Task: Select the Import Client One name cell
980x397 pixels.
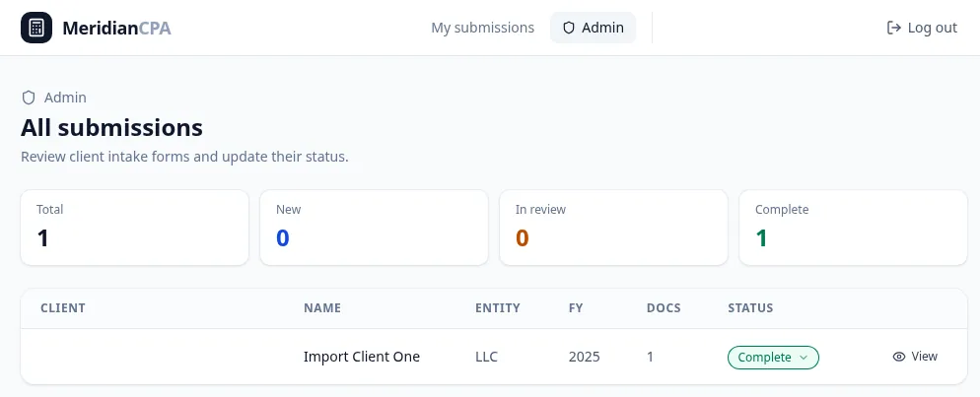Action: (x=362, y=357)
